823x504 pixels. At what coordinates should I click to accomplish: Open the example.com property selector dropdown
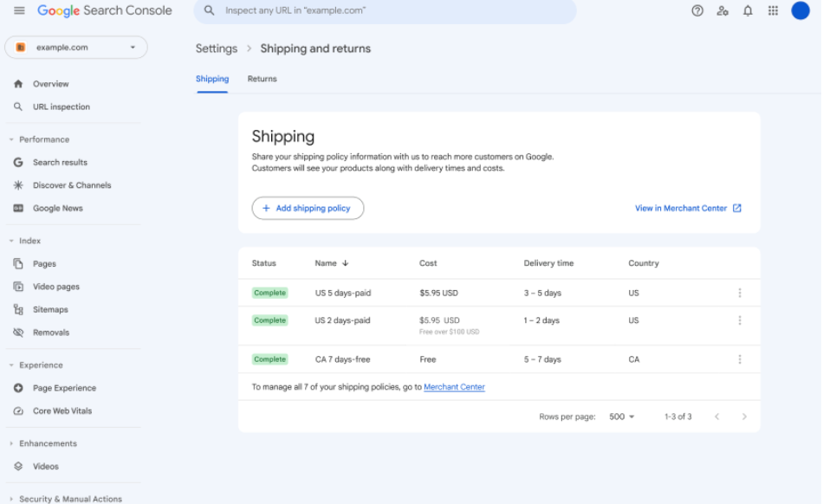click(76, 48)
